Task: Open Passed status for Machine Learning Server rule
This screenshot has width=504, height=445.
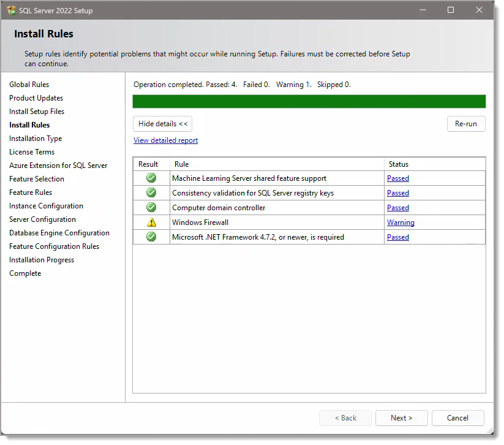Action: (398, 178)
